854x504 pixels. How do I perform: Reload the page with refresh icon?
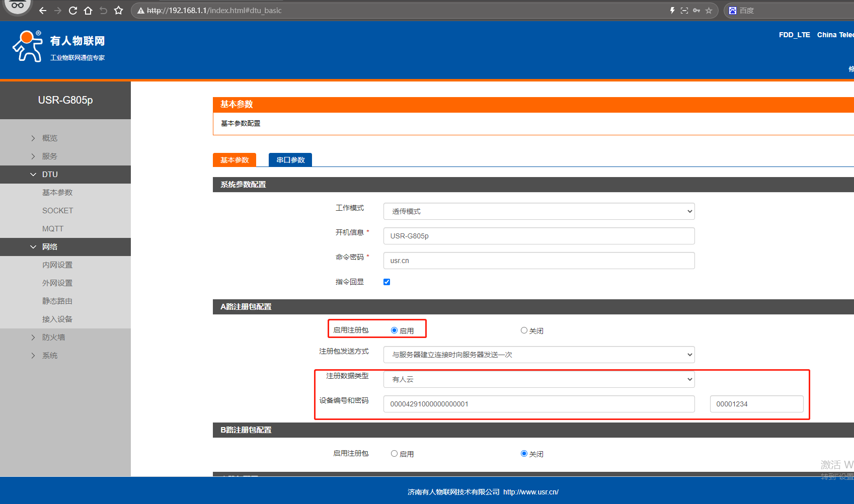pos(73,11)
